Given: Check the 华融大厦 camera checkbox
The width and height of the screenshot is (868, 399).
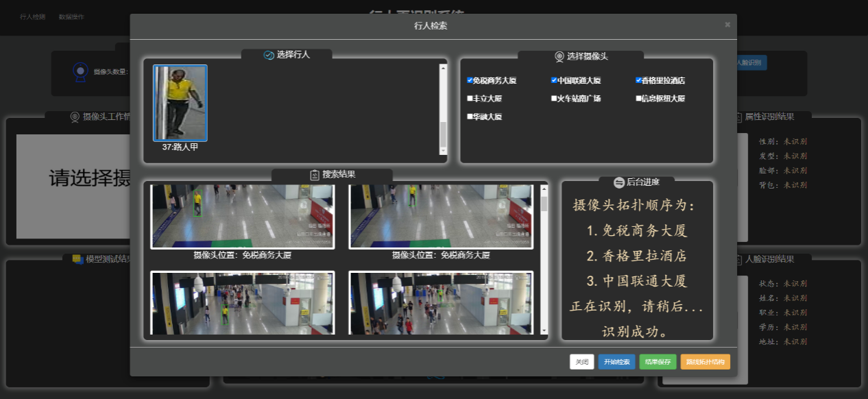Looking at the screenshot, I should coord(470,117).
